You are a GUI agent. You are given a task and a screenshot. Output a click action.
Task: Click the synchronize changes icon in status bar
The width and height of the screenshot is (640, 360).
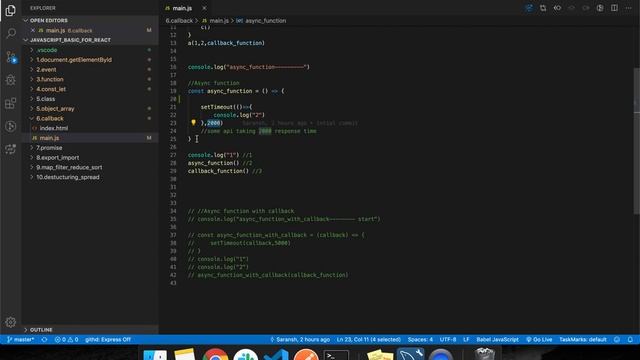pyautogui.click(x=44, y=340)
